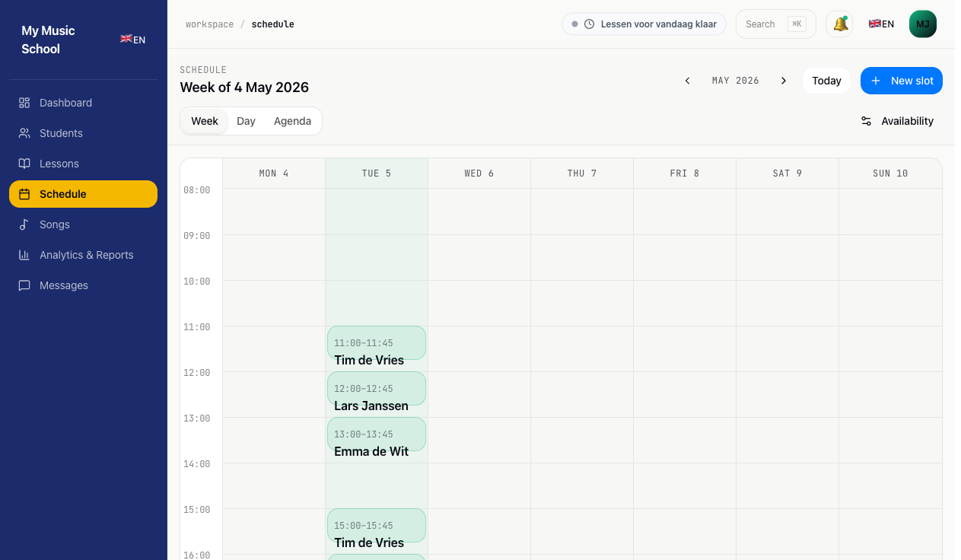Click the Availability sliders icon

[866, 121]
